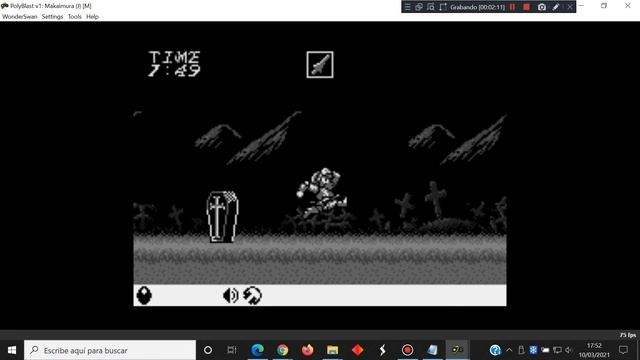This screenshot has width=640, height=360.
Task: Pause the screen recording
Action: 512,7
